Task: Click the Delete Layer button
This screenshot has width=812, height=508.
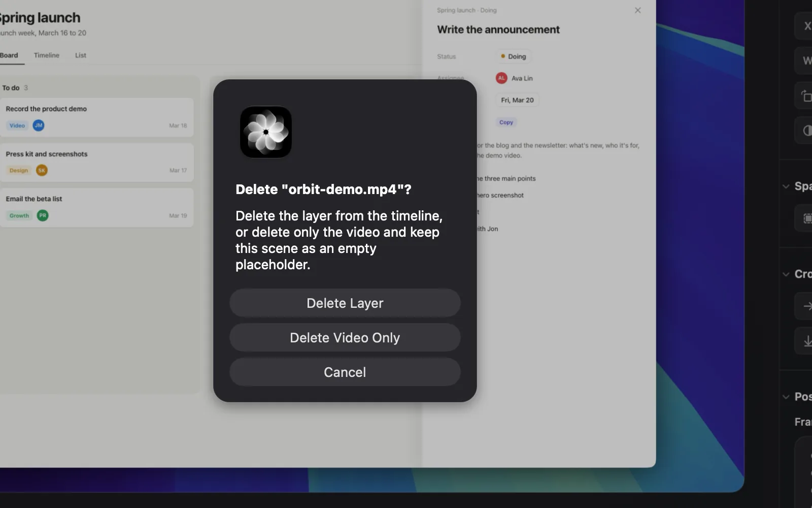Action: [345, 303]
